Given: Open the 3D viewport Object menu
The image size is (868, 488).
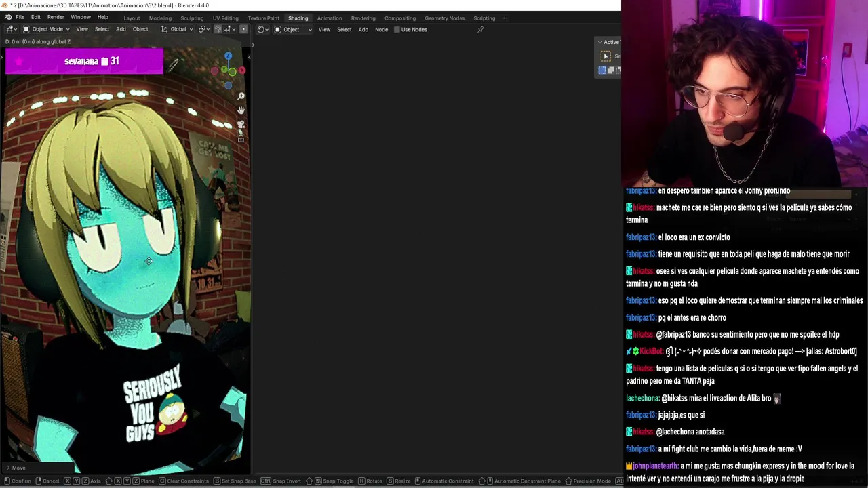Looking at the screenshot, I should coord(140,29).
